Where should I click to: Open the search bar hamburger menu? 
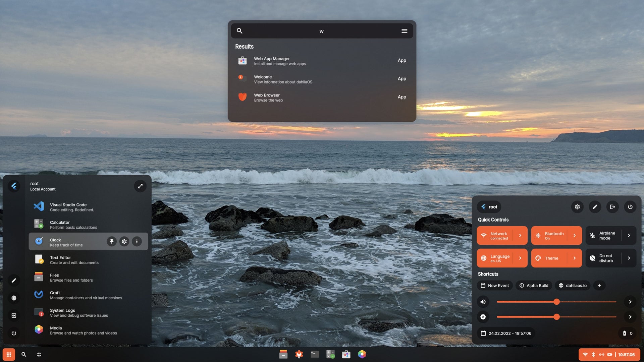click(x=404, y=31)
